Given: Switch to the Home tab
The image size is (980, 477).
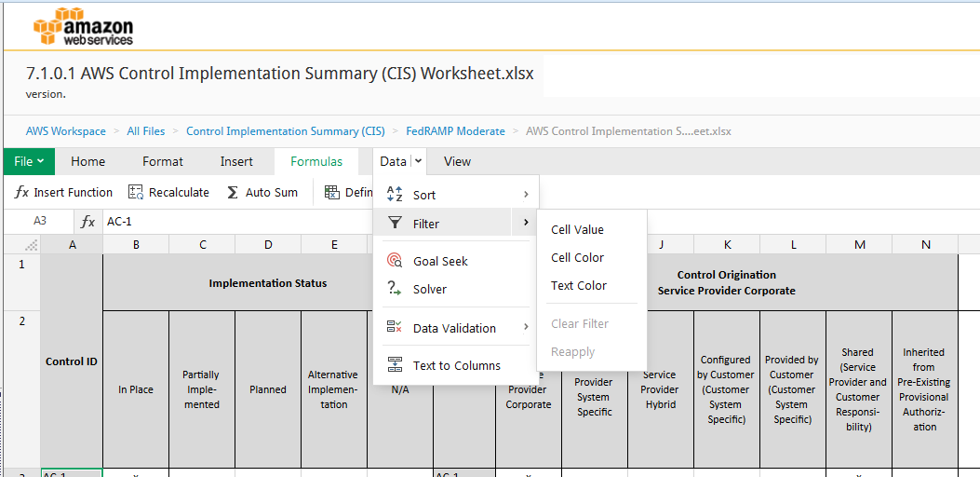Looking at the screenshot, I should coord(87,161).
